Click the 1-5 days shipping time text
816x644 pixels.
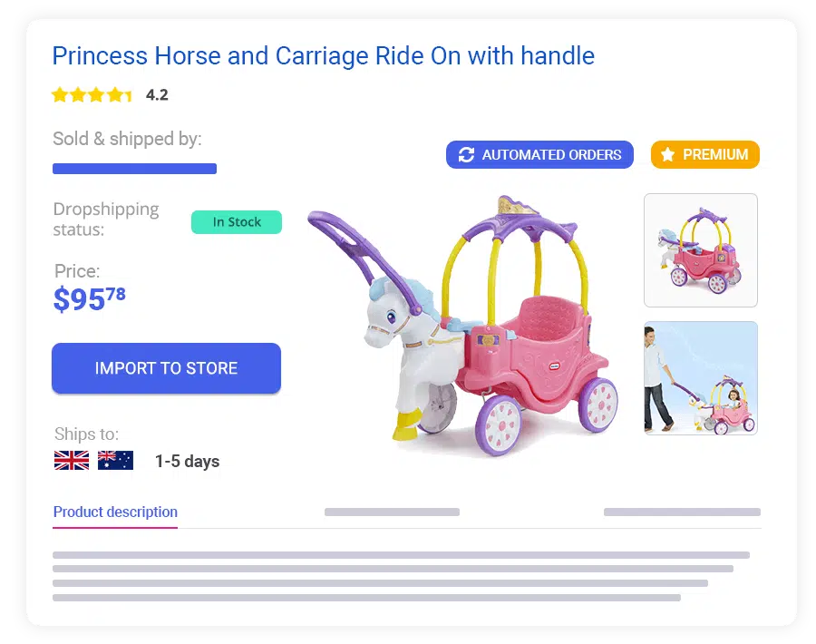click(187, 462)
